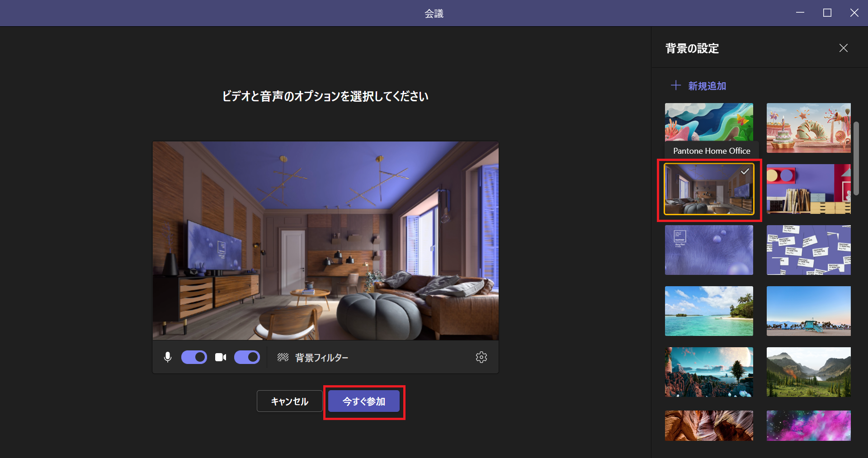This screenshot has width=868, height=458.
Task: Toggle the microphone switch off
Action: [194, 357]
